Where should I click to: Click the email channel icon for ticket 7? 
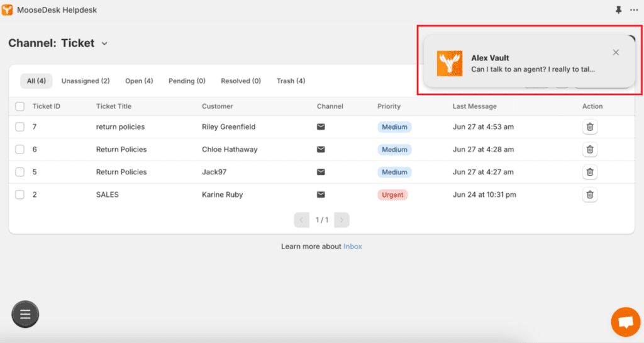tap(321, 127)
